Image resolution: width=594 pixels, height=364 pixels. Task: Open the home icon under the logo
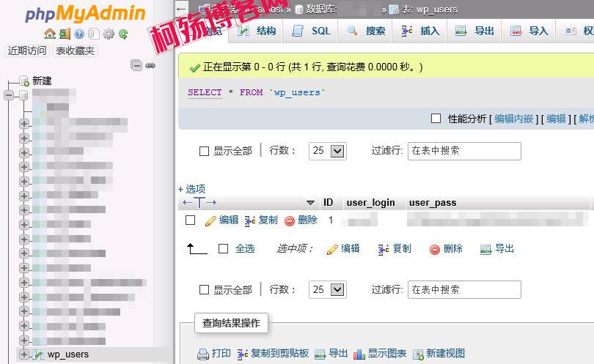point(50,34)
